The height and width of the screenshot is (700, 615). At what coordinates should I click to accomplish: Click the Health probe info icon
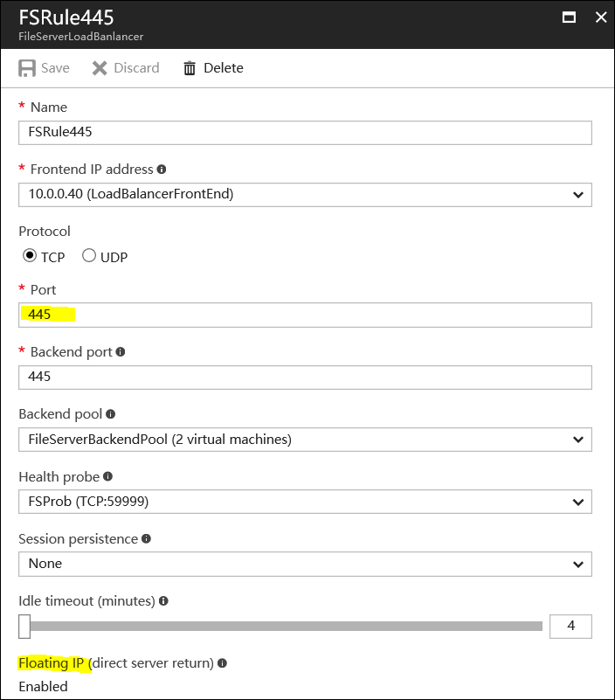click(x=108, y=476)
